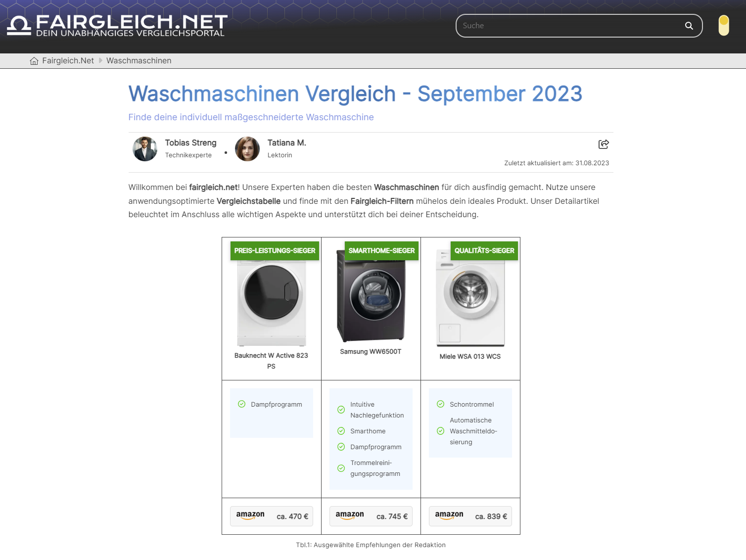Open Amazon offer for ca. 839 €
The height and width of the screenshot is (560, 746).
pos(470,516)
